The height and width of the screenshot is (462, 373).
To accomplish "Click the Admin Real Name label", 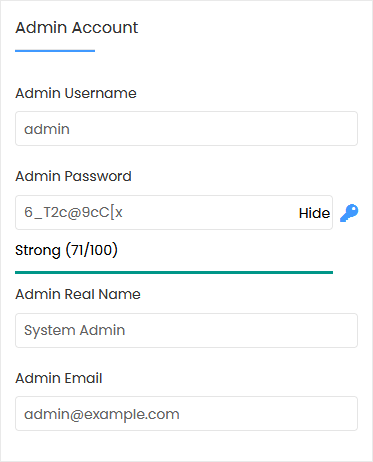I will point(78,294).
